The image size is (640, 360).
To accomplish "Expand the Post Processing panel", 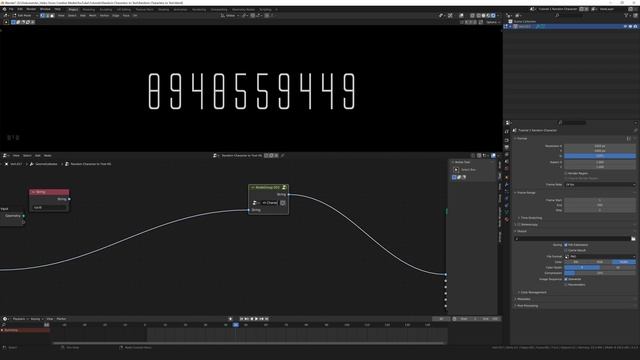I will click(527, 306).
